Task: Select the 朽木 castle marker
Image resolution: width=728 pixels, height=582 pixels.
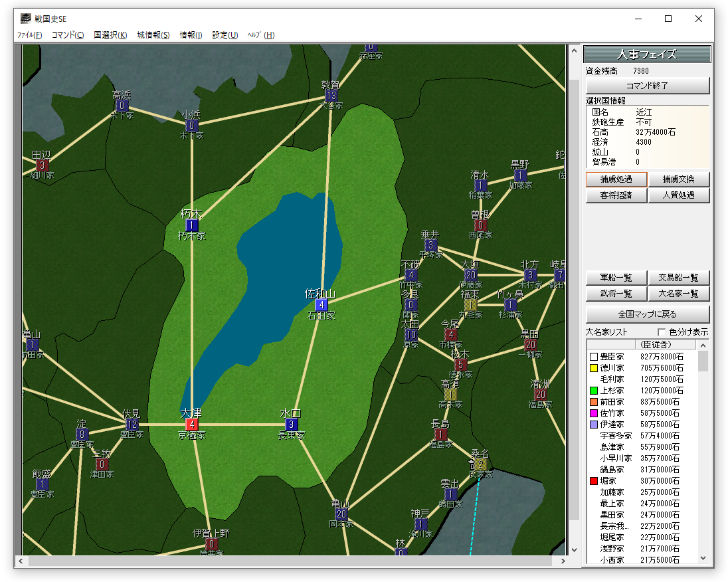Action: pos(192,225)
